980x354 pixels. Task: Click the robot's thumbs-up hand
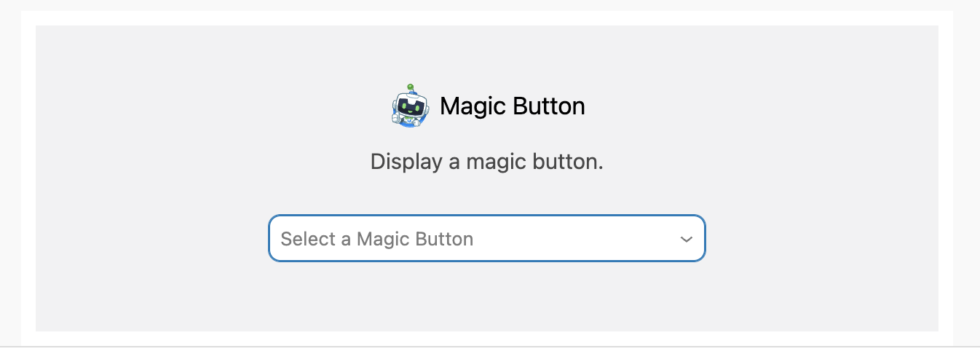(397, 115)
